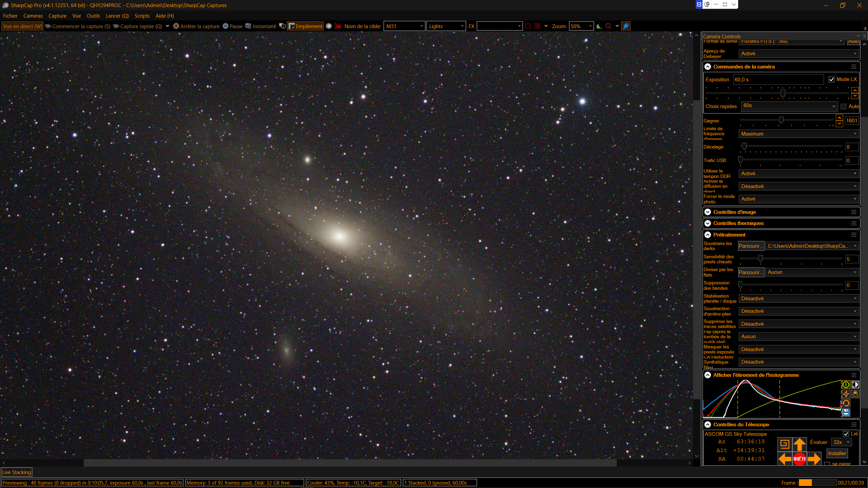Click the blue floppy disk save icon

(846, 412)
